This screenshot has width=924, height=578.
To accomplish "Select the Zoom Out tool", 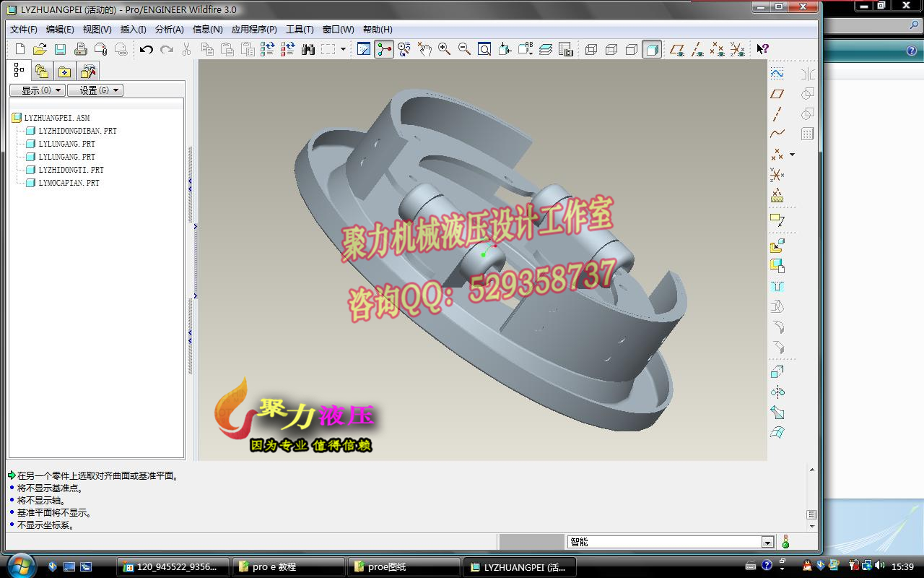I will click(x=463, y=49).
